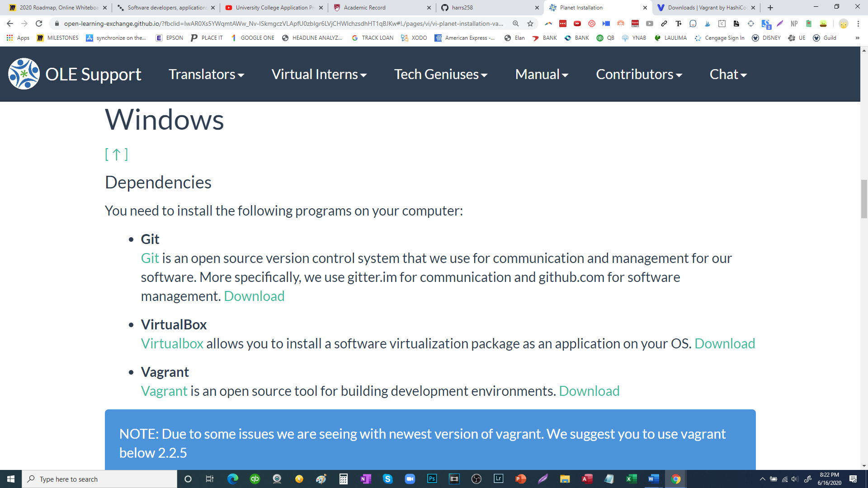This screenshot has height=488, width=868.
Task: Open the Translators dropdown
Action: click(x=206, y=74)
